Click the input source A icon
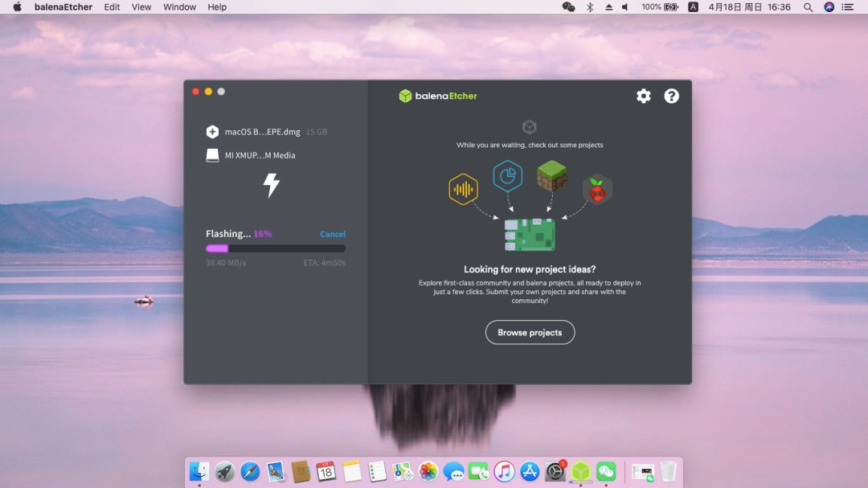Screen dimensions: 868x488 [x=693, y=6]
